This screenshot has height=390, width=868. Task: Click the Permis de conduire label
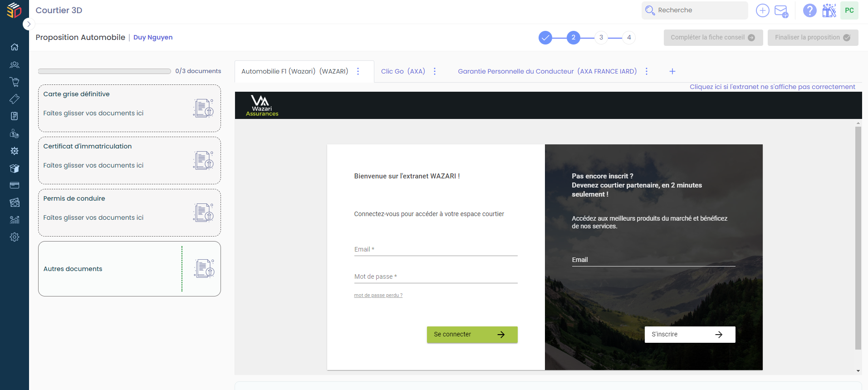point(74,198)
